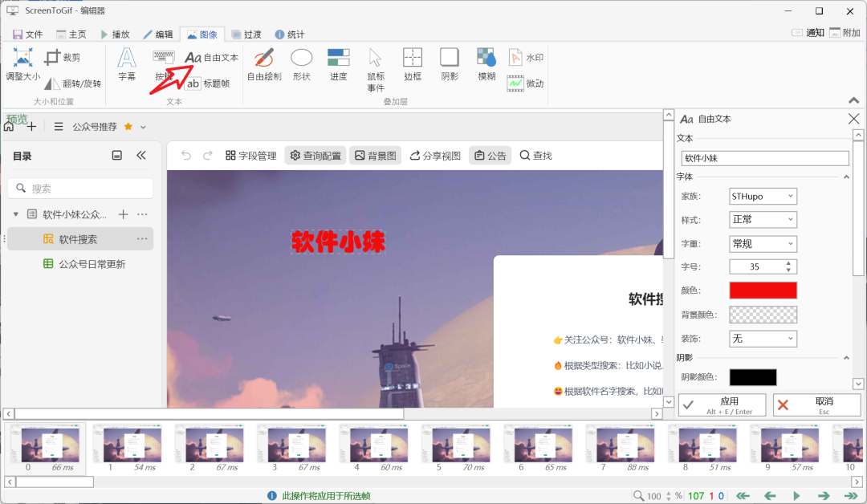Image resolution: width=867 pixels, height=504 pixels.
Task: Click the 附加 button
Action: 845,33
